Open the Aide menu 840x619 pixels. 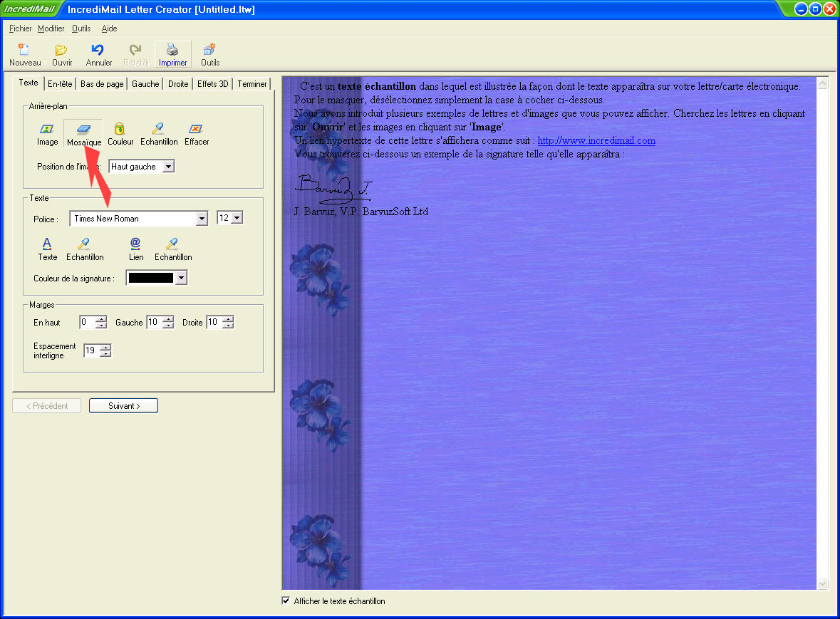pos(109,28)
